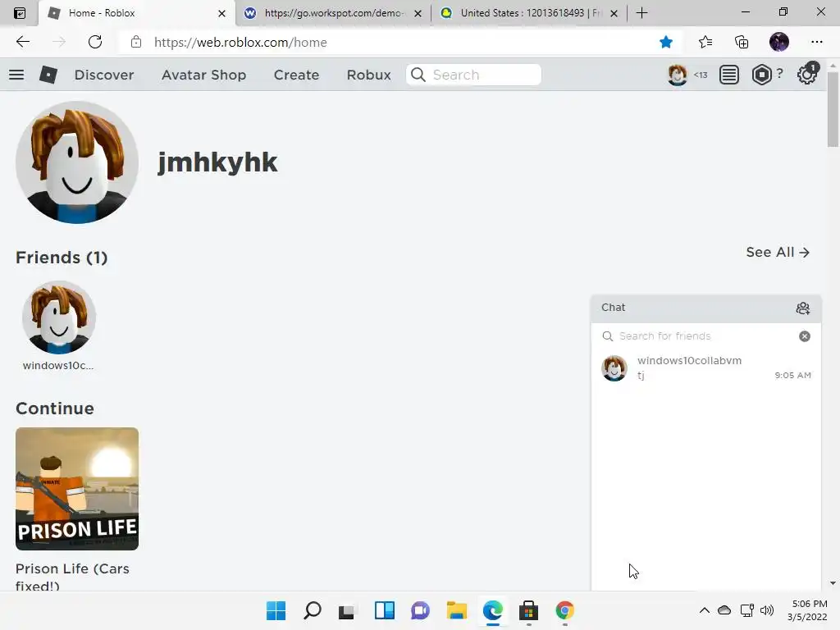Open the jmhkyhk profile name link
Viewport: 840px width, 630px height.
(217, 162)
